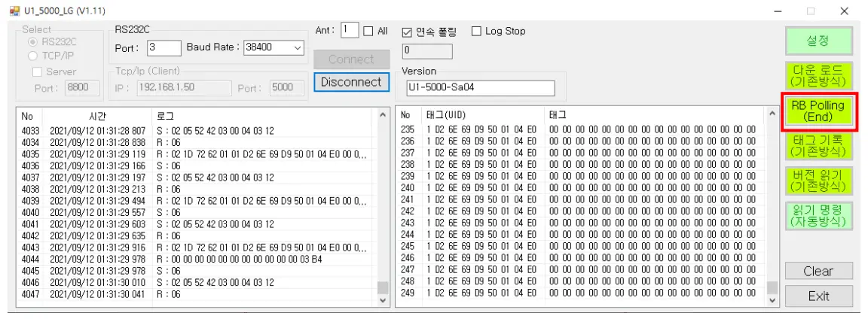Open 설정 settings button
The image size is (868, 319).
[x=818, y=41]
